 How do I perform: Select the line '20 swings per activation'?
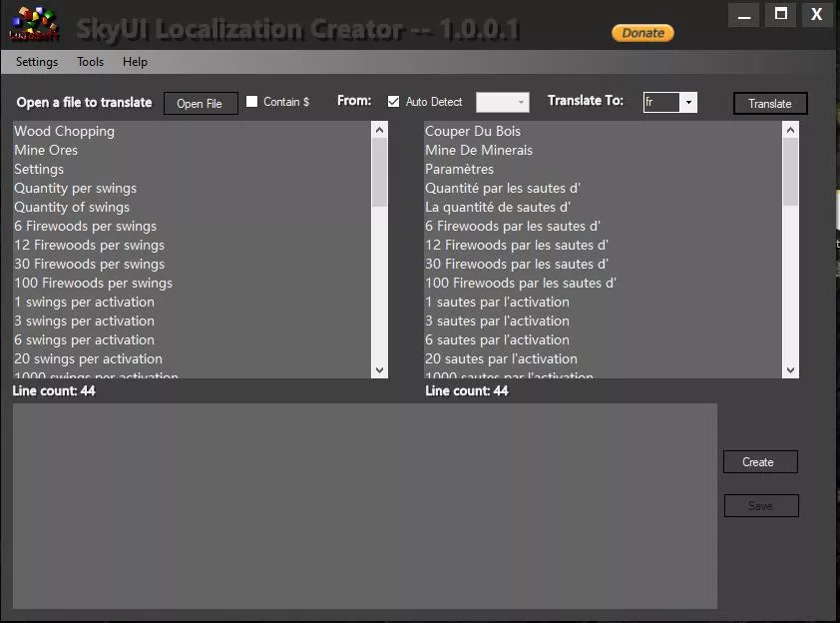coord(89,359)
